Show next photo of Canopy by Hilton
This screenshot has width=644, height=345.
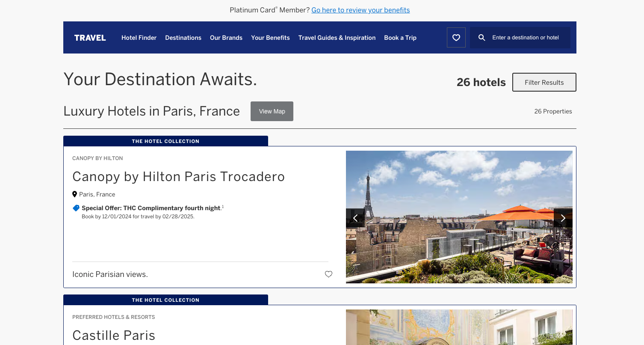563,218
